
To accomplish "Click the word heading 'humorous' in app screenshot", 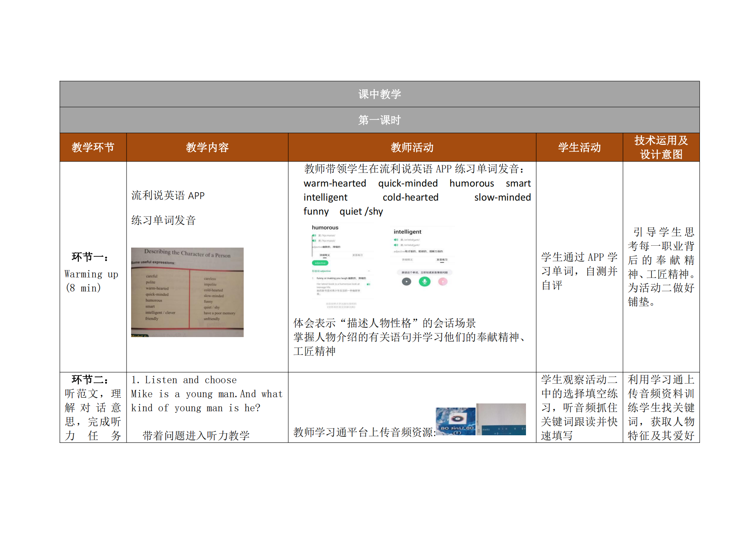I will 325,227.
